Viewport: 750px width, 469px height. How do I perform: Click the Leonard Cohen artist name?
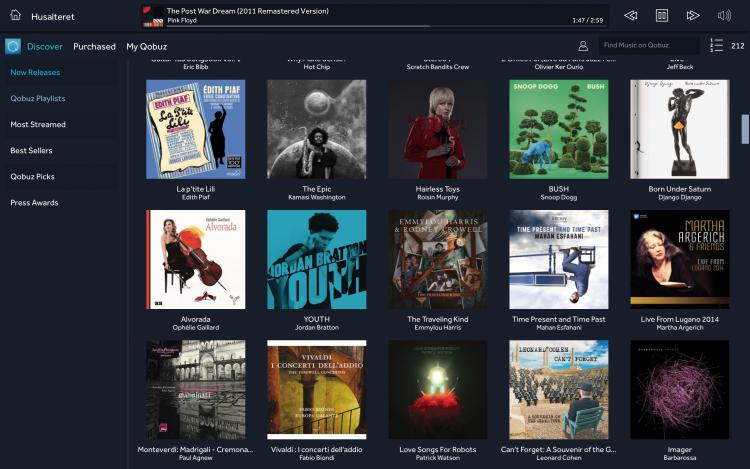(x=559, y=458)
